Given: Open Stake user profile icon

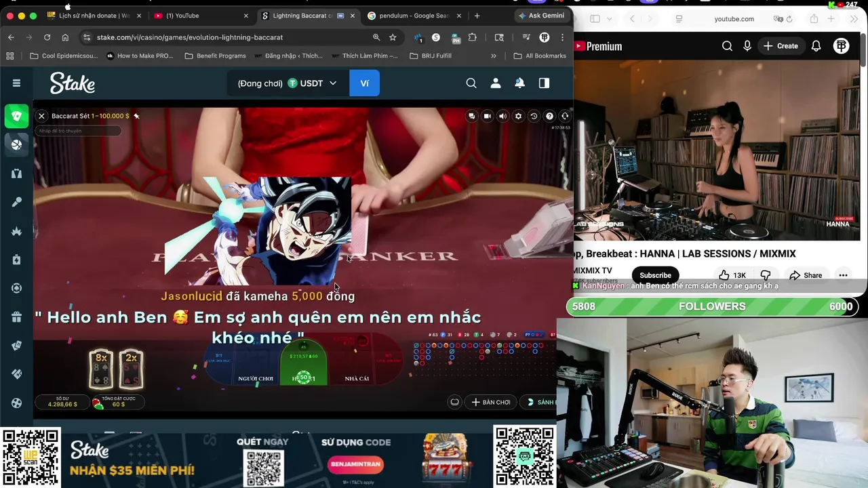Looking at the screenshot, I should pyautogui.click(x=496, y=83).
